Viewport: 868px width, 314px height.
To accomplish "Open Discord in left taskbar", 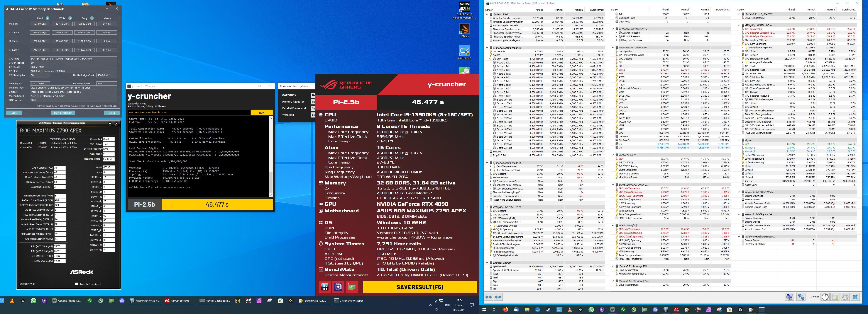I will tap(122, 300).
